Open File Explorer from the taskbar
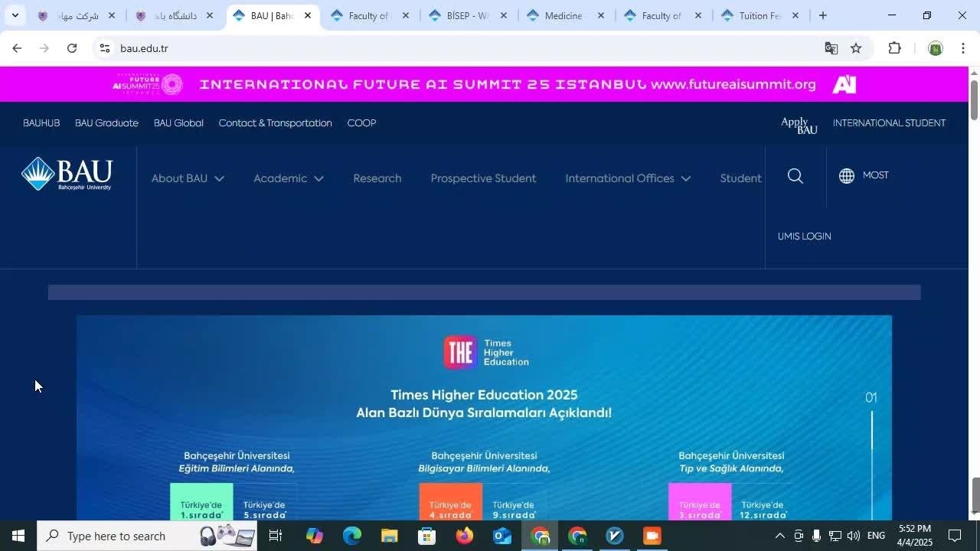Image resolution: width=980 pixels, height=551 pixels. (x=390, y=536)
